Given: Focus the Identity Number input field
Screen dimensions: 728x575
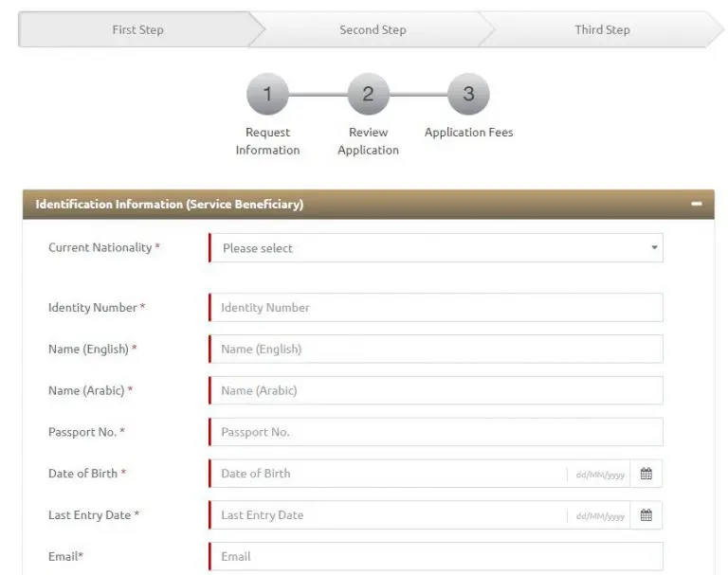Looking at the screenshot, I should 436,307.
